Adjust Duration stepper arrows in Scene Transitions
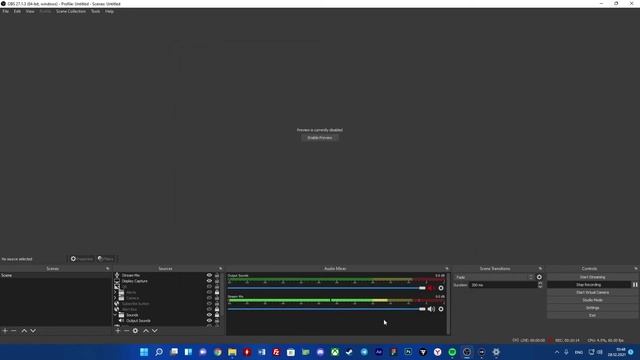Viewport: 640px width, 360px height. 540,285
